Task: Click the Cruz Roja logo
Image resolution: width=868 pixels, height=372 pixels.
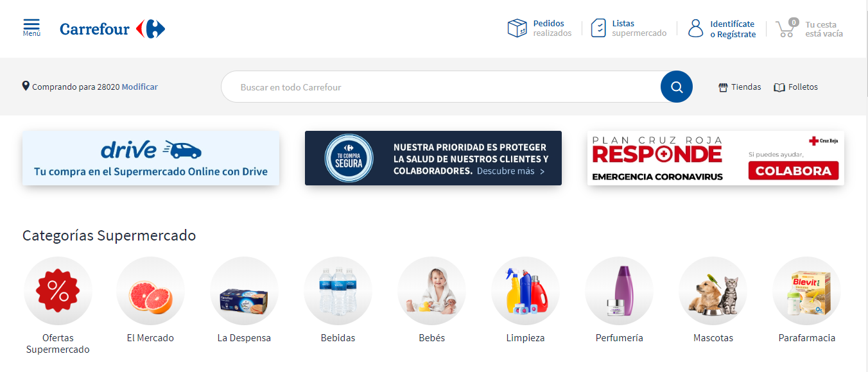Action: [x=824, y=140]
